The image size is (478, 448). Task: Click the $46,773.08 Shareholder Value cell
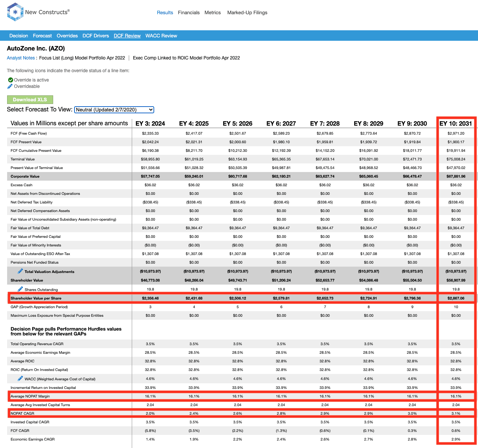(x=150, y=280)
